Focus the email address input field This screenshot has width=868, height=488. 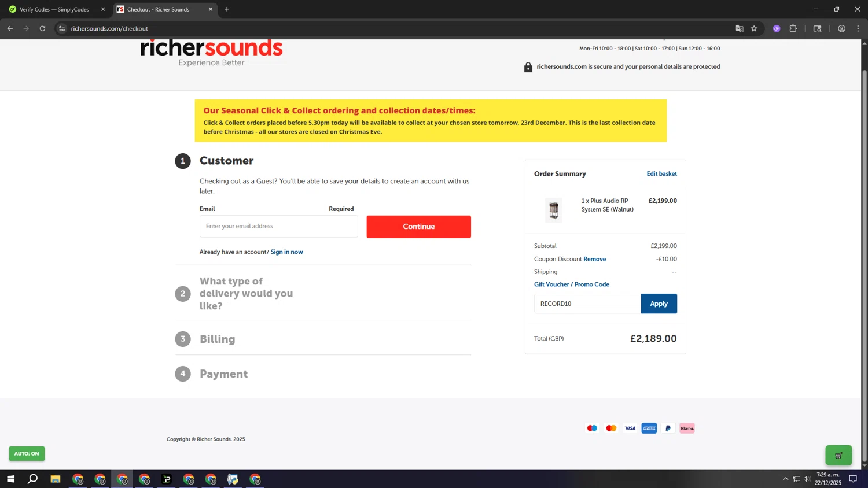(x=278, y=226)
